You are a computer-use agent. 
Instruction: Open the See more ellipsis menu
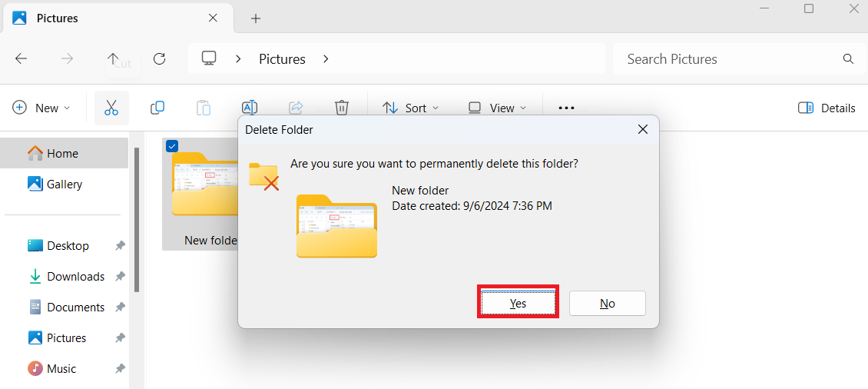566,108
